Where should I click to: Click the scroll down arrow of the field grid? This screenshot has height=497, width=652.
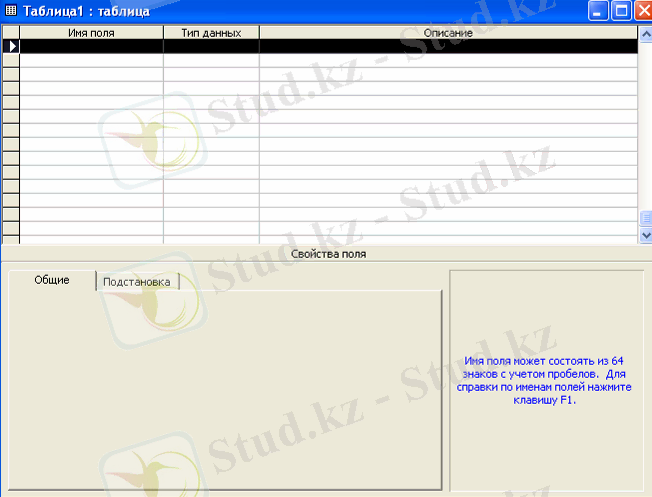click(x=645, y=235)
